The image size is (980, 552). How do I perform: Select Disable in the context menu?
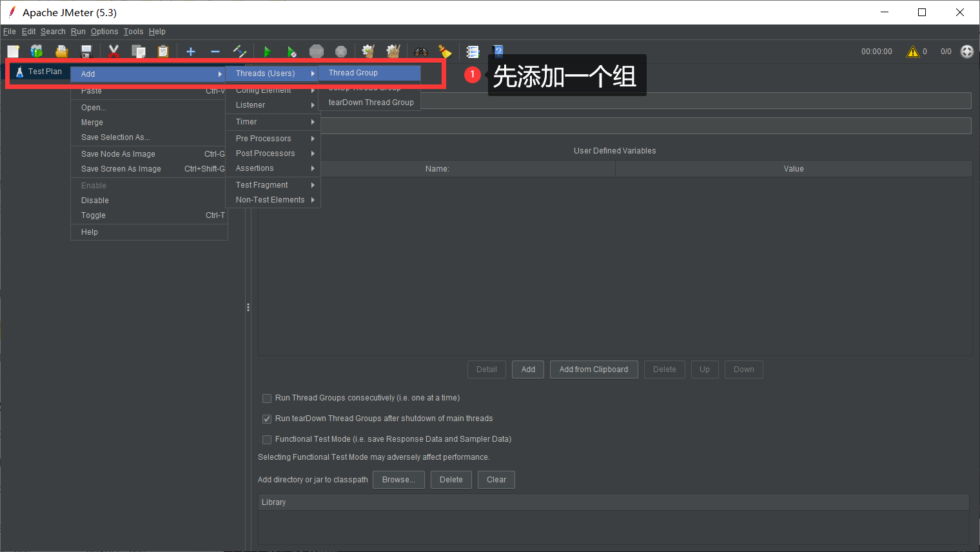149,201
